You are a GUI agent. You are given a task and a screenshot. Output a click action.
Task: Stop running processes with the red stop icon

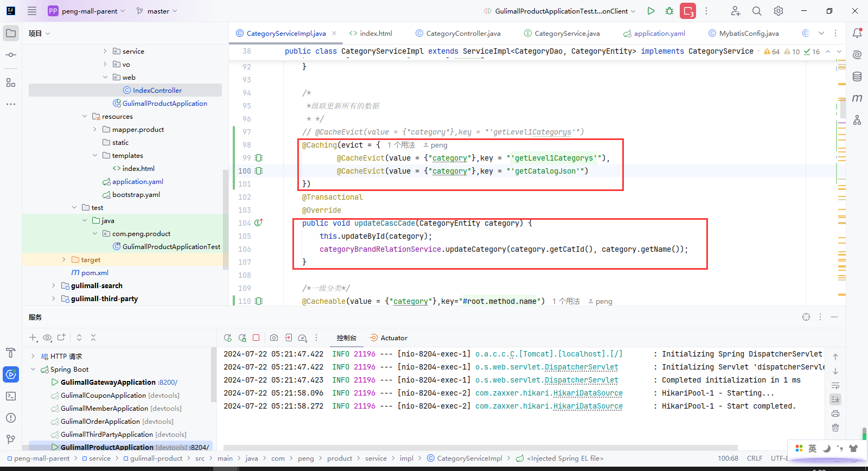(x=688, y=11)
